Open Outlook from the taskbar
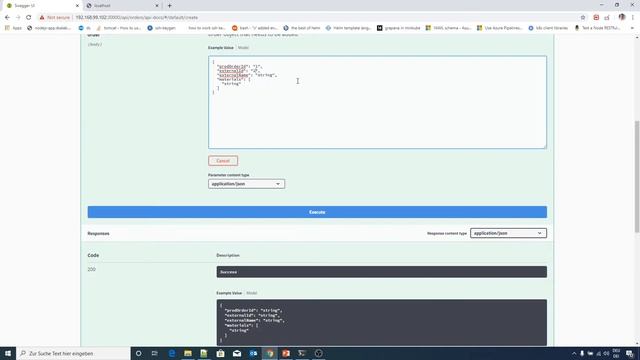 click(253, 353)
